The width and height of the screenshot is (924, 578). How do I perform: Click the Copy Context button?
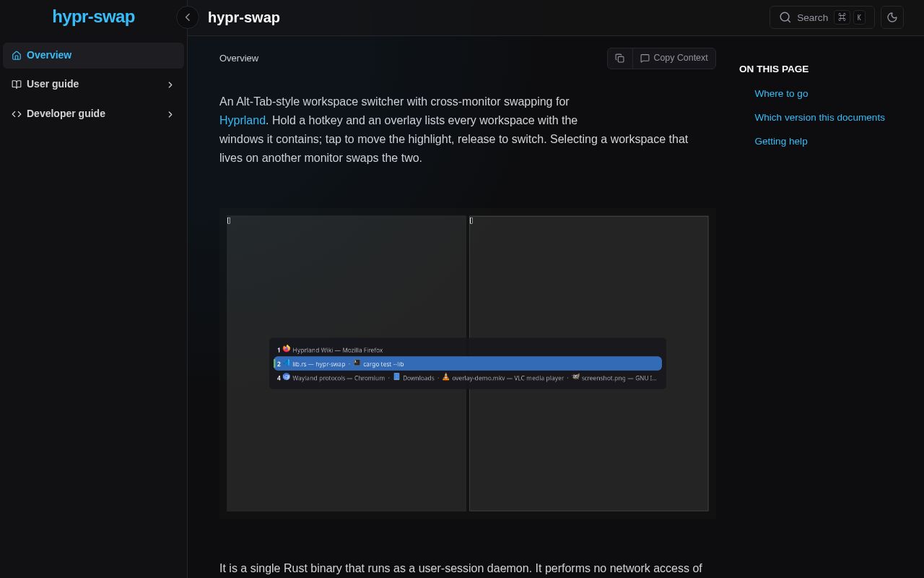click(x=674, y=59)
